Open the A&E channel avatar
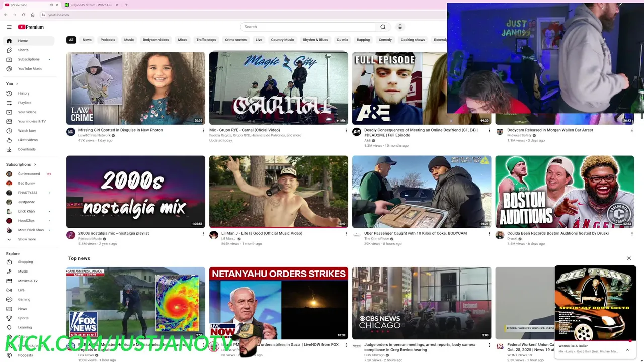 [x=357, y=132]
